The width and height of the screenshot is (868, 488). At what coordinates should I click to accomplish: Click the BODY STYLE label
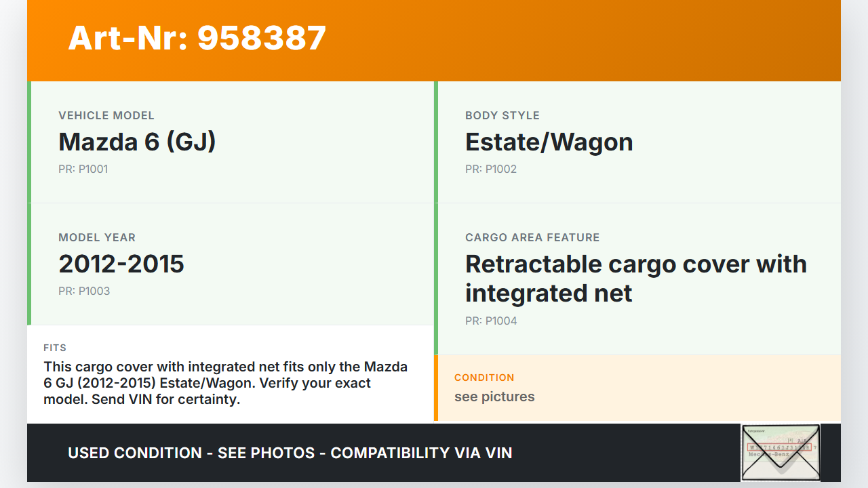point(502,115)
